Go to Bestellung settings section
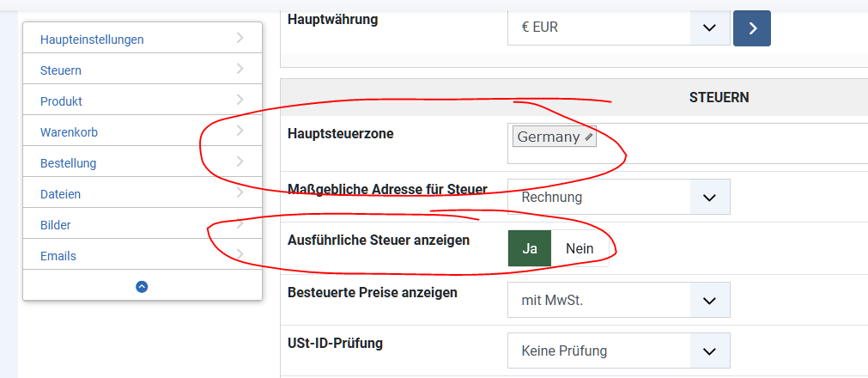The image size is (868, 378). click(68, 163)
